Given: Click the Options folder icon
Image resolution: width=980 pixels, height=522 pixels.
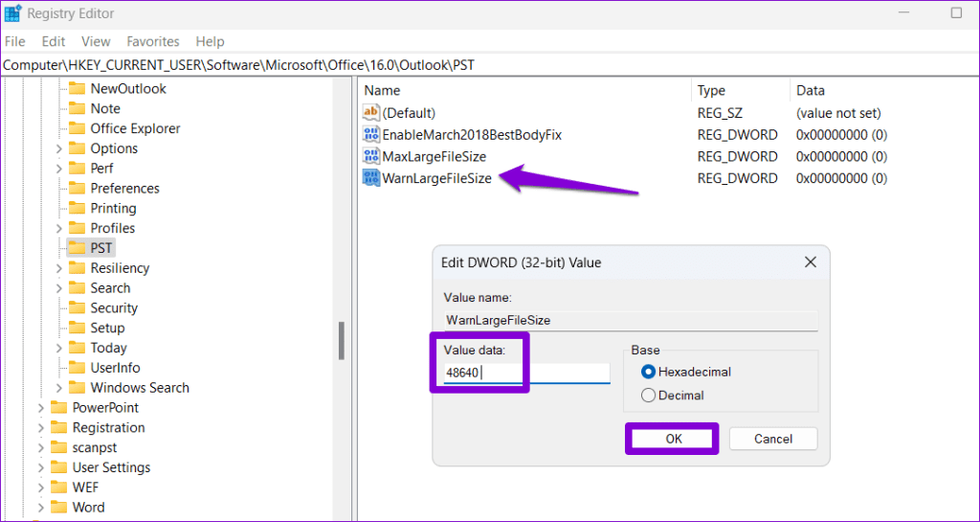Looking at the screenshot, I should (77, 148).
